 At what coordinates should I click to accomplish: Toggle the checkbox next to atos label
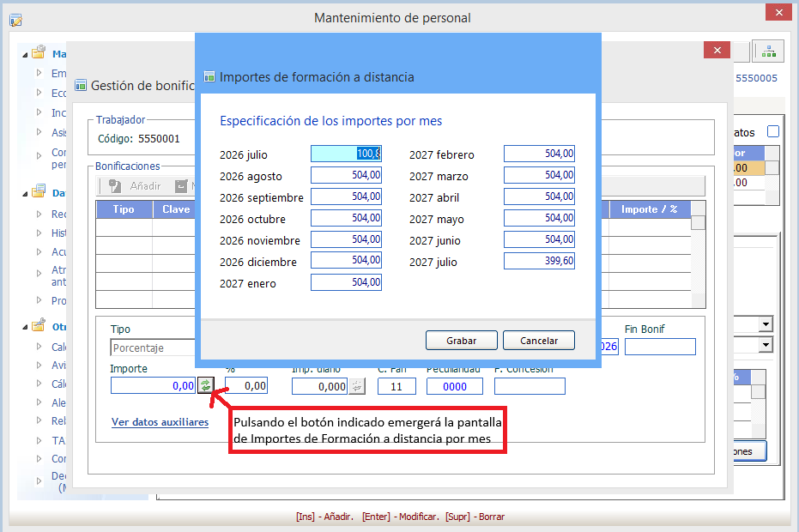[773, 131]
